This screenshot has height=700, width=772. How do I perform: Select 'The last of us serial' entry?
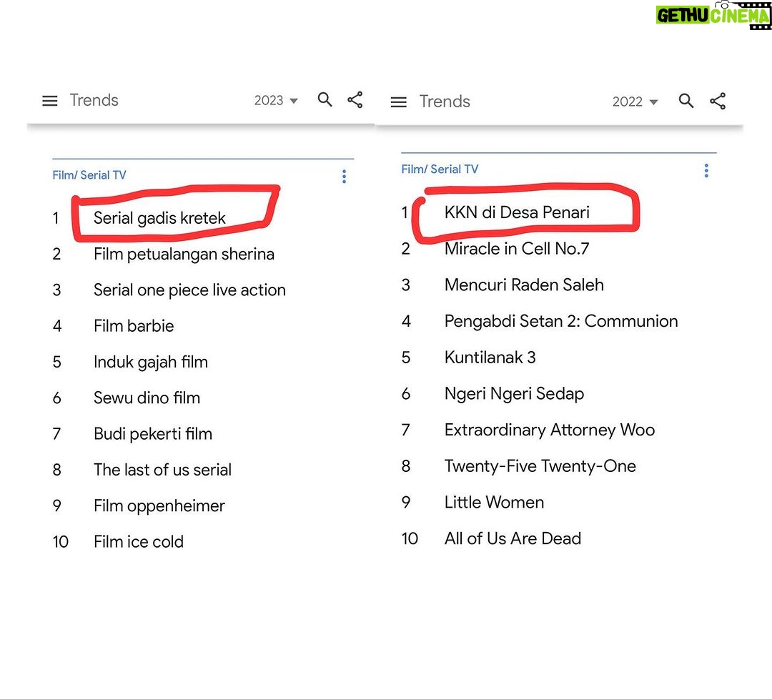[x=162, y=470]
